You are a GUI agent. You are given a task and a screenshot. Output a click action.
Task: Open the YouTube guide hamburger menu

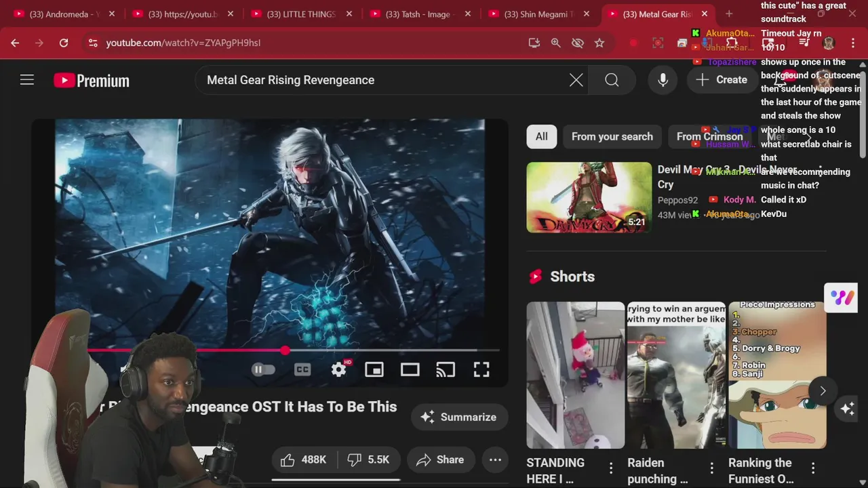(27, 80)
